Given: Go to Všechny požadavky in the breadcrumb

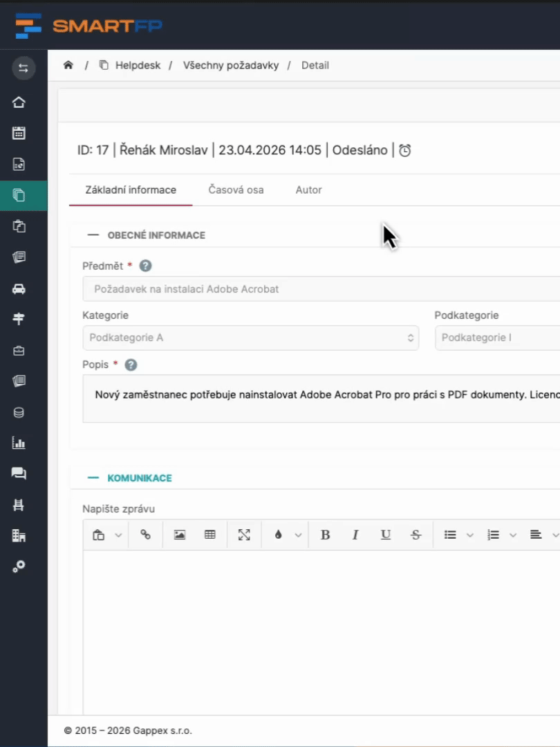Looking at the screenshot, I should pyautogui.click(x=231, y=66).
